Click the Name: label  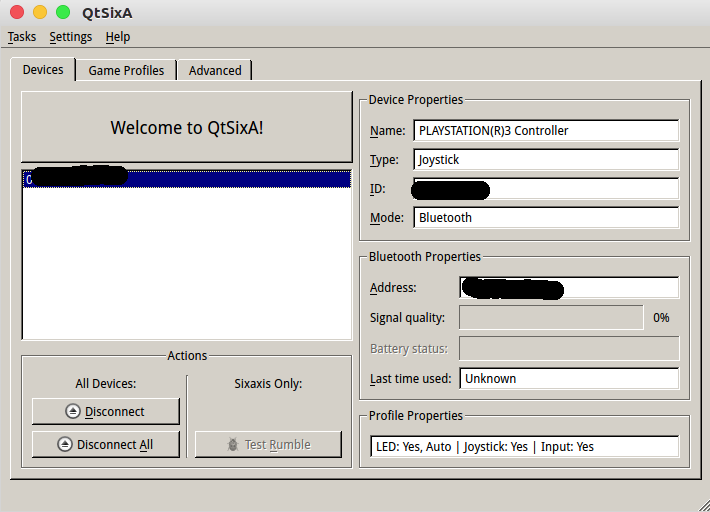[x=388, y=131]
